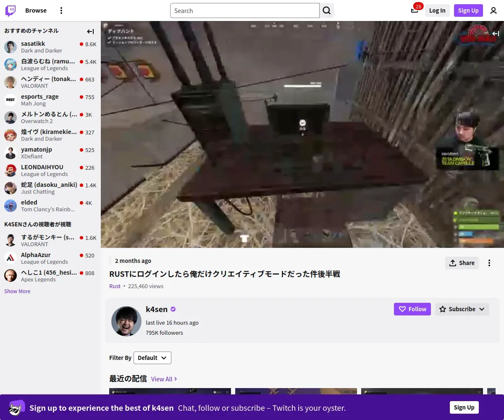Open 煌イヴ channel avatar
Screen dimensions: 504x420
pyautogui.click(x=10, y=135)
